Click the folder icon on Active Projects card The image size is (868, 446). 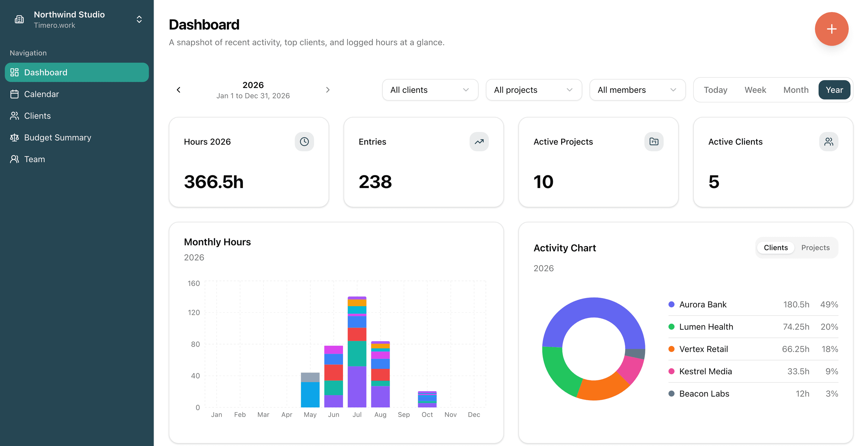654,142
